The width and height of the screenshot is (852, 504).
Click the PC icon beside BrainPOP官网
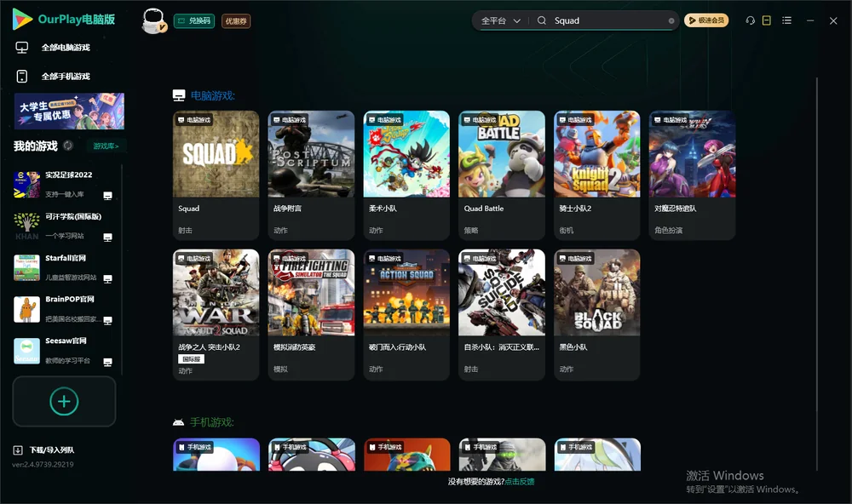tap(107, 320)
